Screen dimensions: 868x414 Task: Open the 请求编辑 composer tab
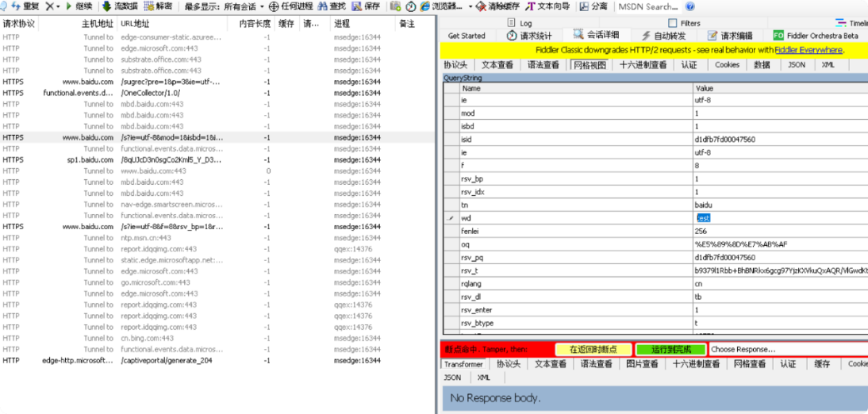point(730,36)
